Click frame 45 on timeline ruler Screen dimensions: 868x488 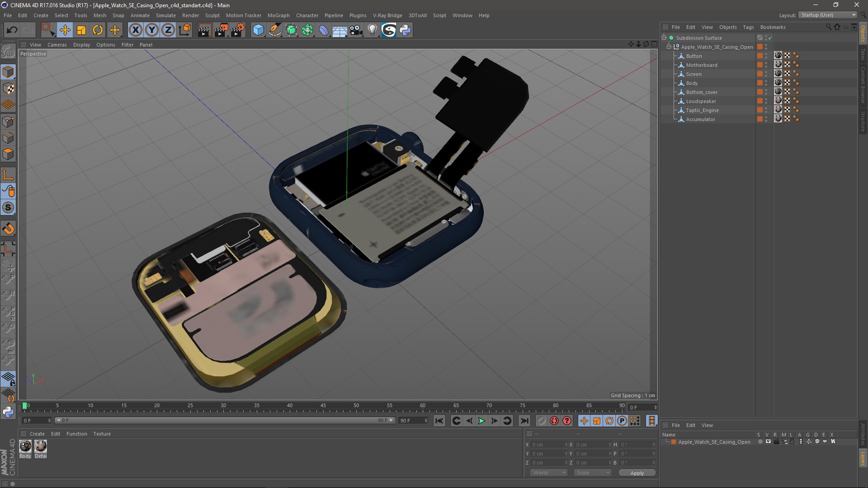point(323,406)
